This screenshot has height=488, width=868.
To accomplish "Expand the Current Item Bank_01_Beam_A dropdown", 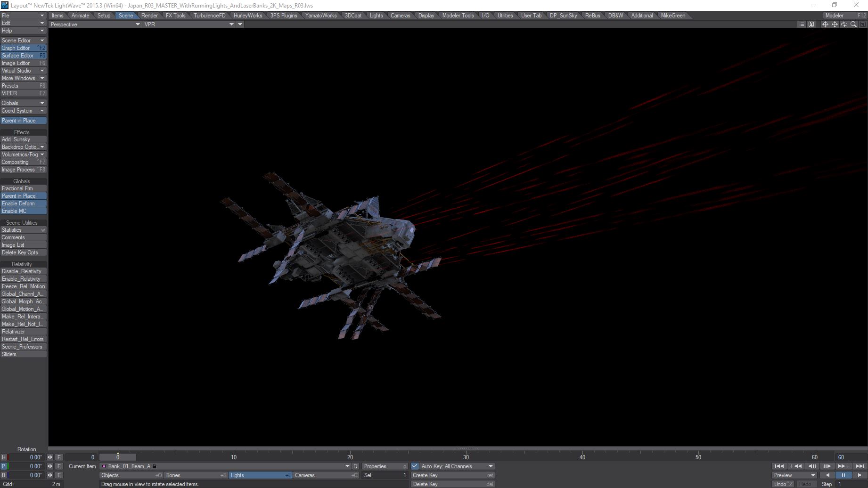I will [348, 466].
